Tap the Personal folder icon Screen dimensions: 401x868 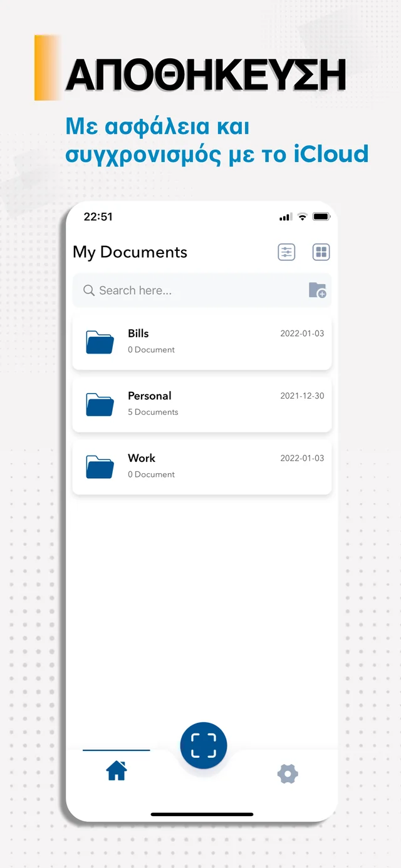(x=100, y=404)
